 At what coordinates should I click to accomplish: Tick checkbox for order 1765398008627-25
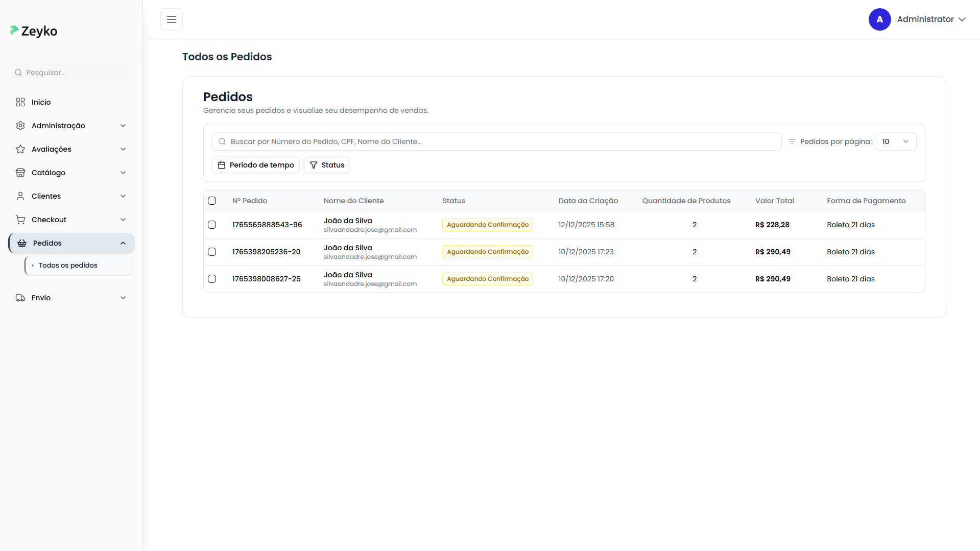(x=212, y=279)
